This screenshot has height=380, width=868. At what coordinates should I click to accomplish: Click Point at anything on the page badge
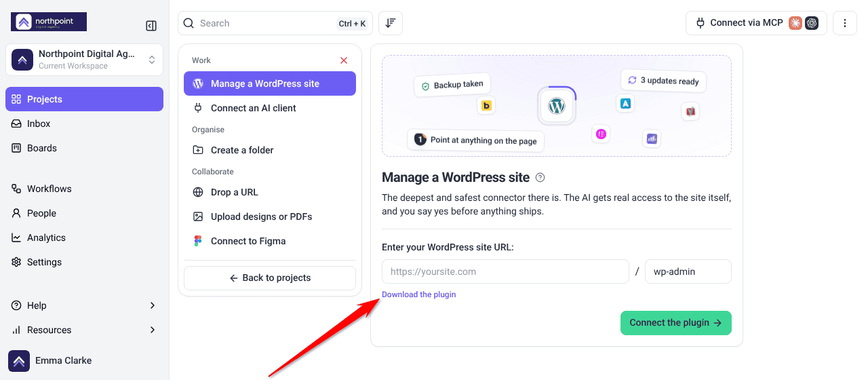point(476,140)
